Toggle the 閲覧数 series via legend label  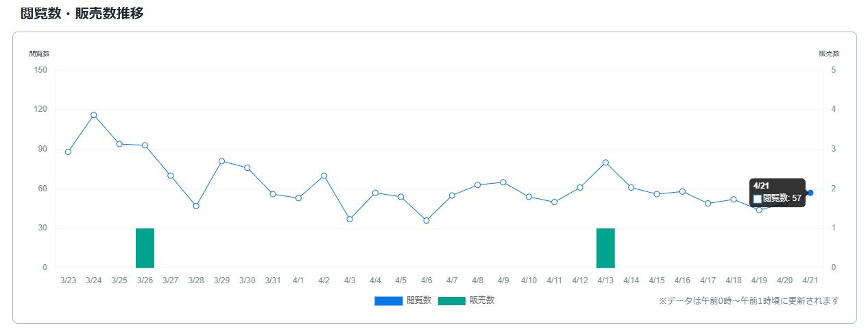point(419,300)
